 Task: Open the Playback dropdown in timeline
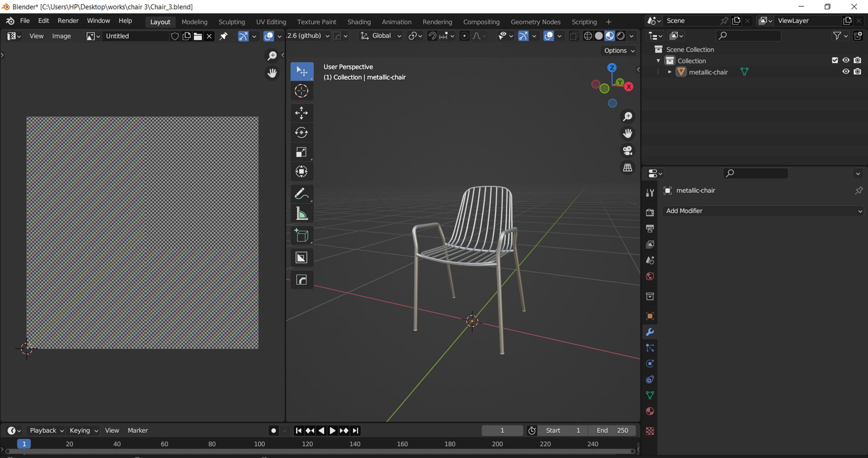[47, 430]
